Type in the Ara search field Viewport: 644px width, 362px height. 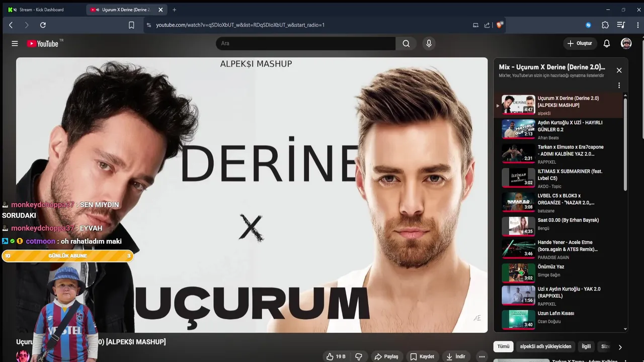305,43
